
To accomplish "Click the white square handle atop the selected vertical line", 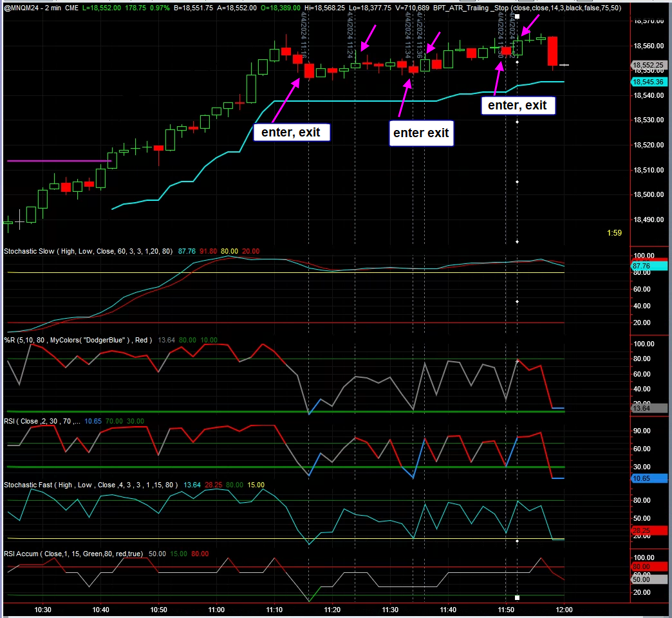I will (x=517, y=14).
